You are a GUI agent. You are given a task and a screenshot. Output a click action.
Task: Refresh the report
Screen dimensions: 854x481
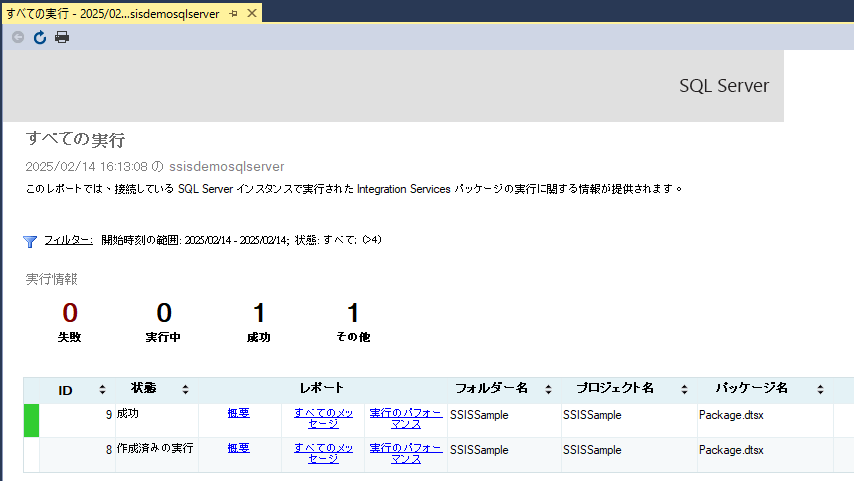pyautogui.click(x=40, y=37)
